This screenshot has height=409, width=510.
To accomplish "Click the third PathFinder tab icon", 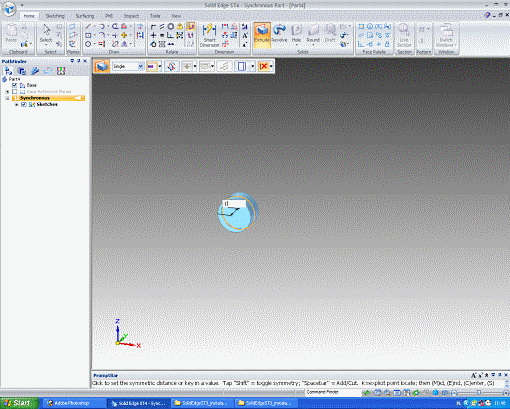I will pyautogui.click(x=35, y=71).
